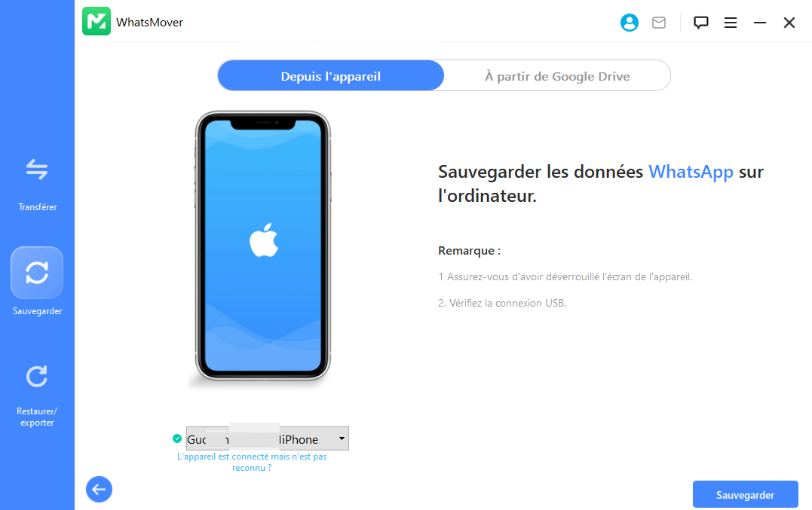Switch to the Depuis l'appareil tab
Viewport: 812px width, 510px height.
pos(330,76)
